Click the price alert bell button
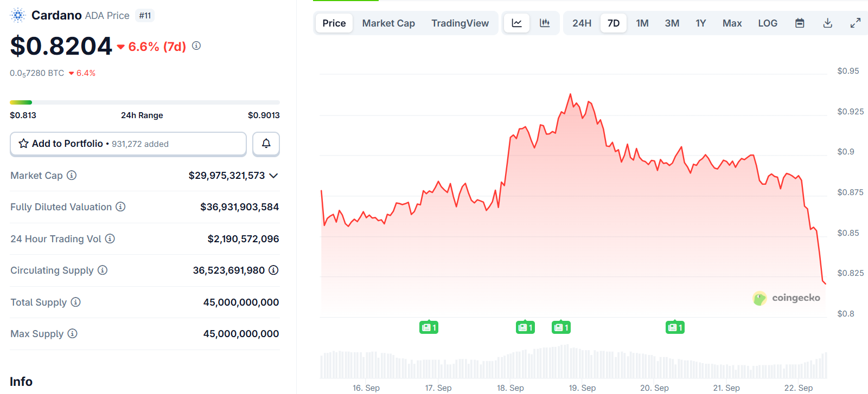 [266, 144]
